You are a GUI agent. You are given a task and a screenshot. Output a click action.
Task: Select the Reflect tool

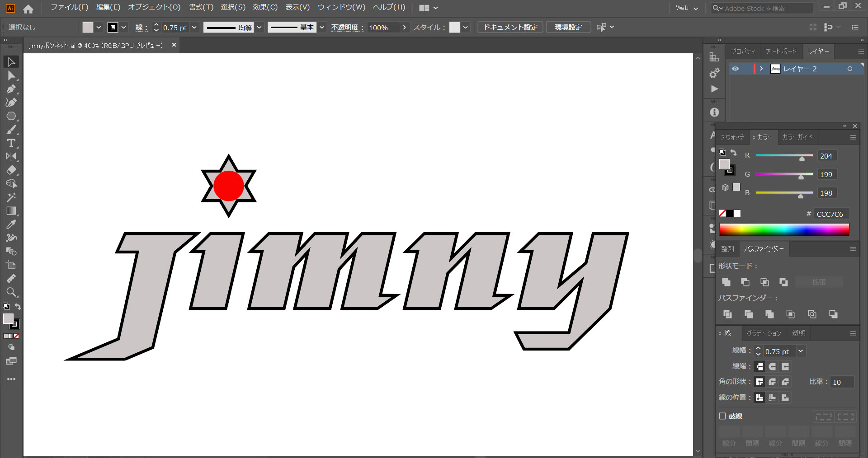[x=11, y=157]
